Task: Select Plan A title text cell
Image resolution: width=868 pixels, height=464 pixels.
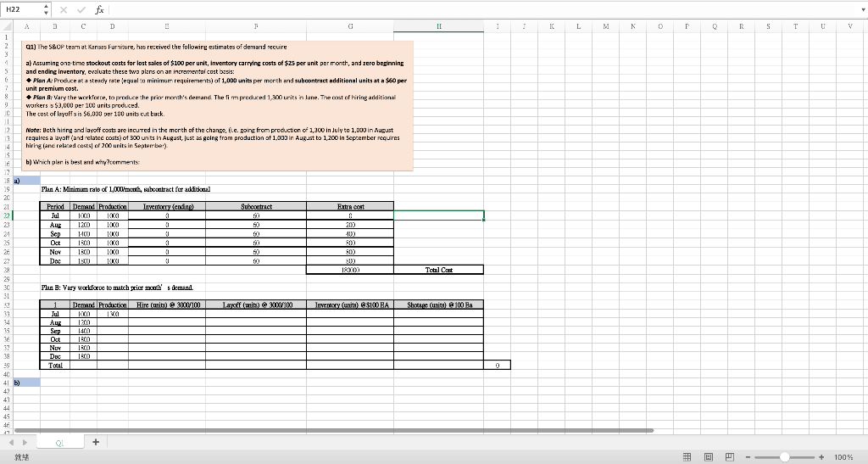Action: 125,189
